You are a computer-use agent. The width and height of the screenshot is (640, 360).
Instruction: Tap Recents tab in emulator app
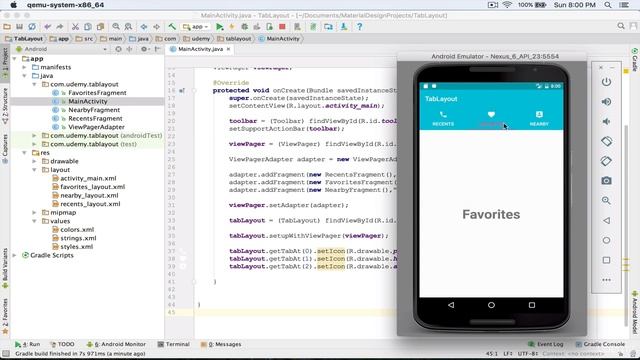[x=443, y=118]
